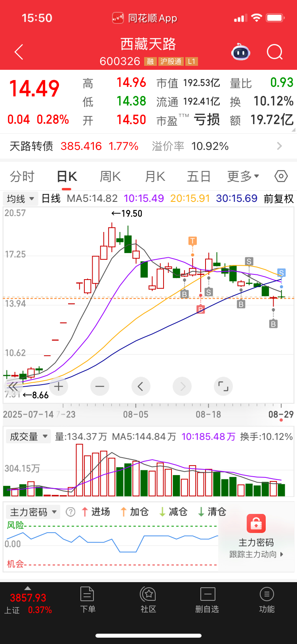This screenshot has height=644, width=297.
Task: Tap 跟踪主力动向 link
Action: tap(256, 554)
